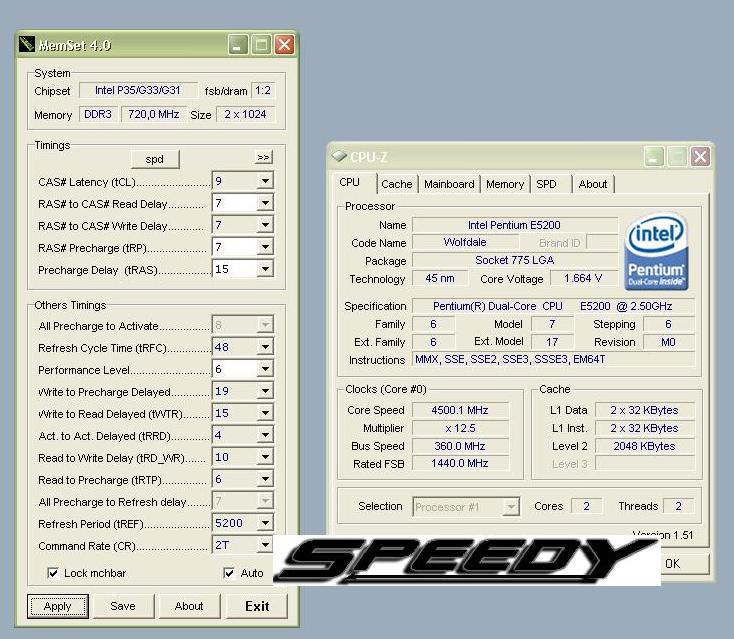Open the Processor #1 selection dropdown

(511, 507)
